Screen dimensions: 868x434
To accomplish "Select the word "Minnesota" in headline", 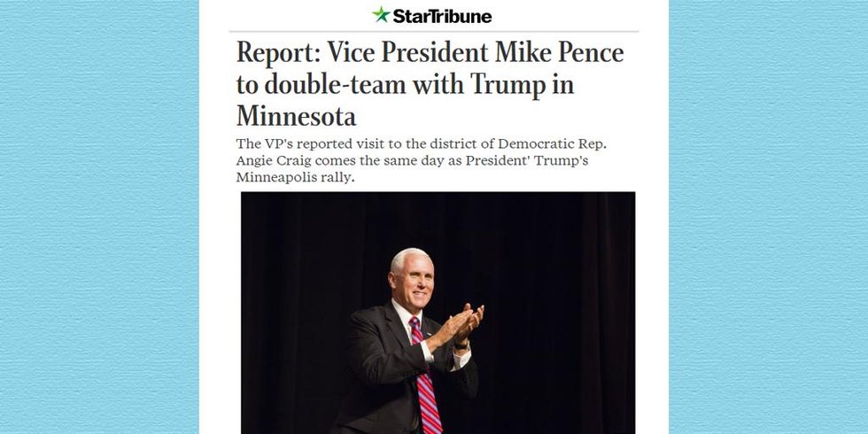I will tap(296, 117).
